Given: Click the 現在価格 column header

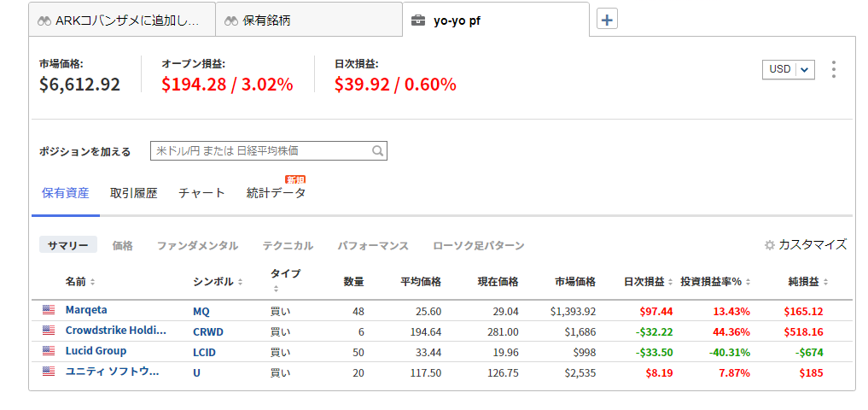Looking at the screenshot, I should [x=498, y=282].
